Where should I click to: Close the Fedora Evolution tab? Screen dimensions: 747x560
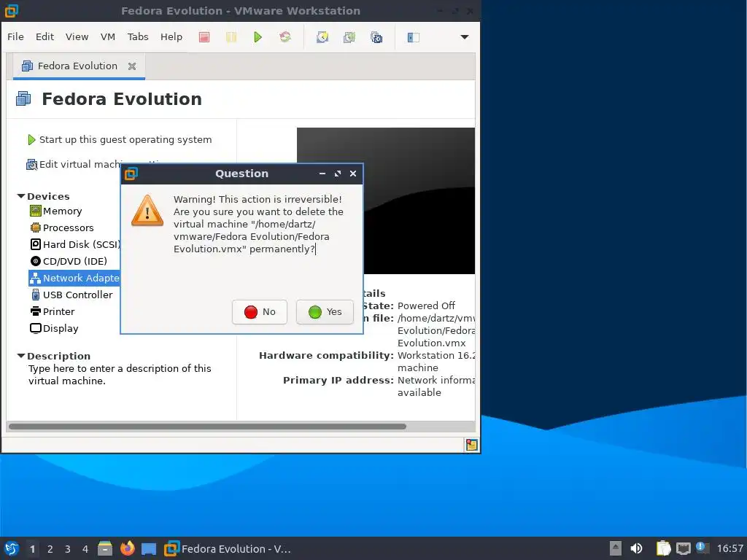tap(132, 66)
